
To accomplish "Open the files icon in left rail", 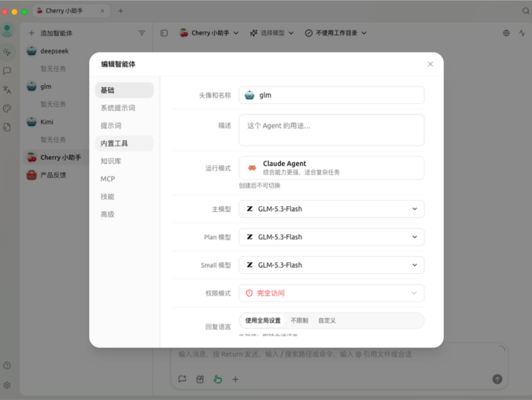I will point(7,127).
